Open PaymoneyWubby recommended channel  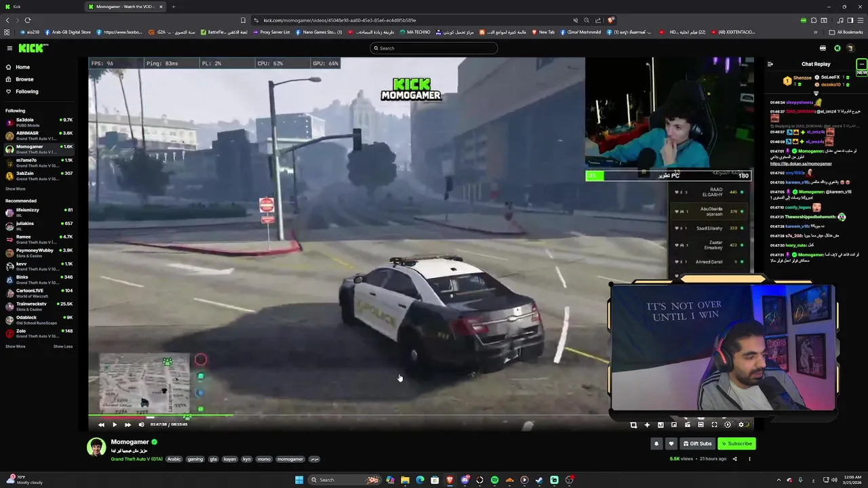(39, 253)
